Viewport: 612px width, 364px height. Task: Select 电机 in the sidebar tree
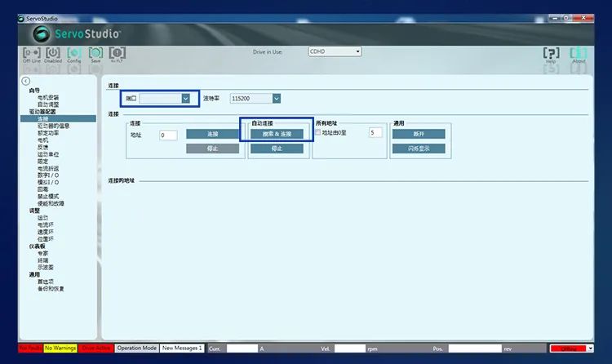tap(42, 140)
